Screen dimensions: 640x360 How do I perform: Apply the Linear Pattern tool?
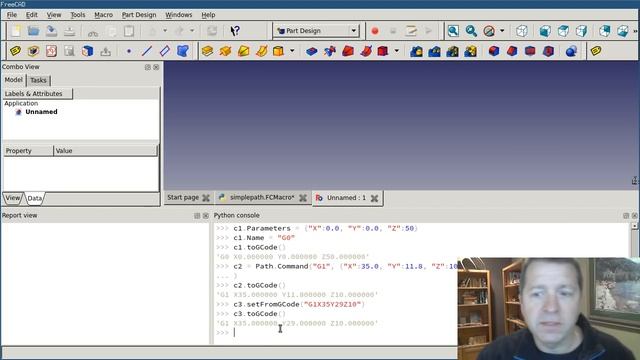click(434, 51)
